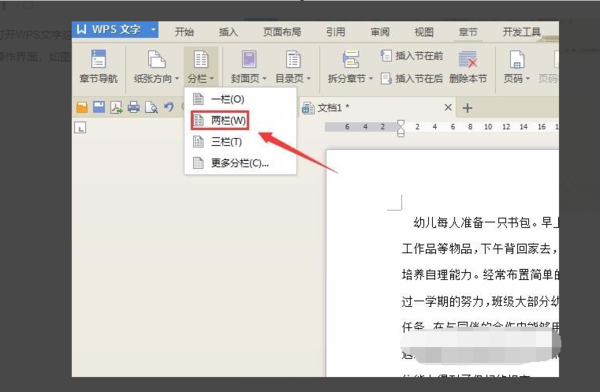Screen dimensions: 600x392
Task: Click the ruler indent marker
Action: (x=401, y=128)
